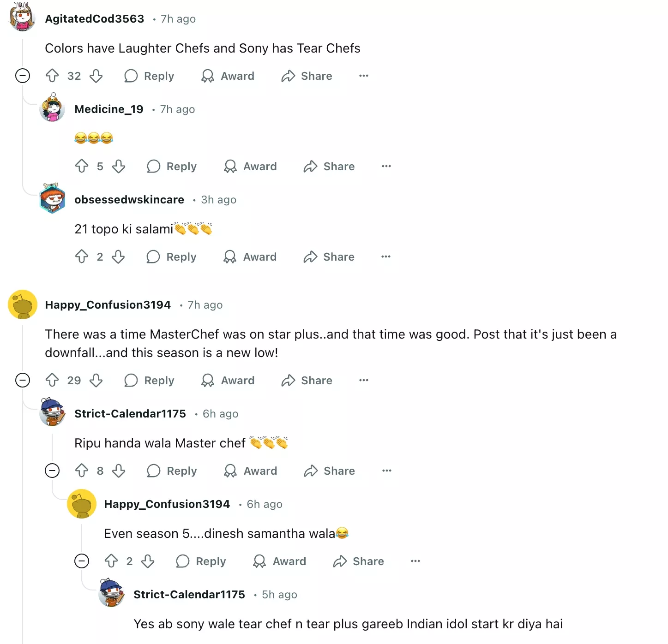Open overflow menu on 29-vote comment
668x644 pixels.
[x=364, y=380]
